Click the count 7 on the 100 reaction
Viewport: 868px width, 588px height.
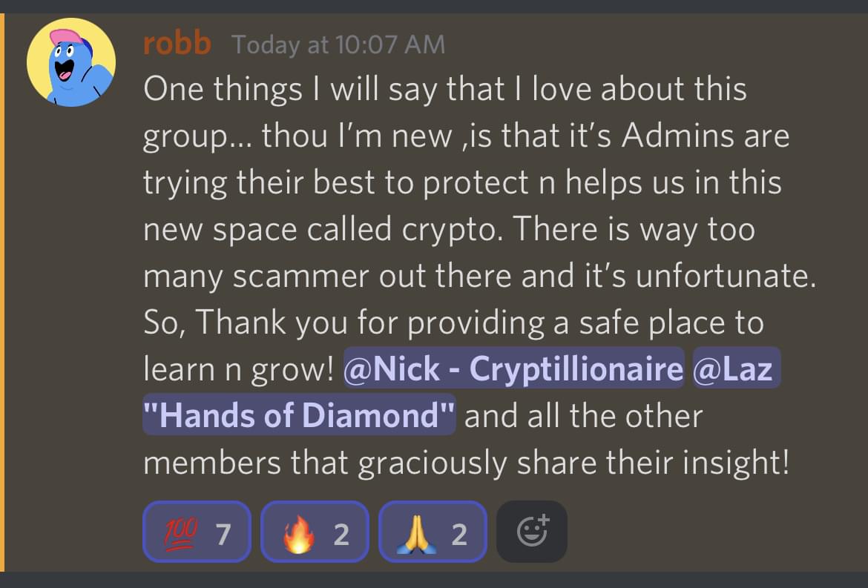(223, 535)
